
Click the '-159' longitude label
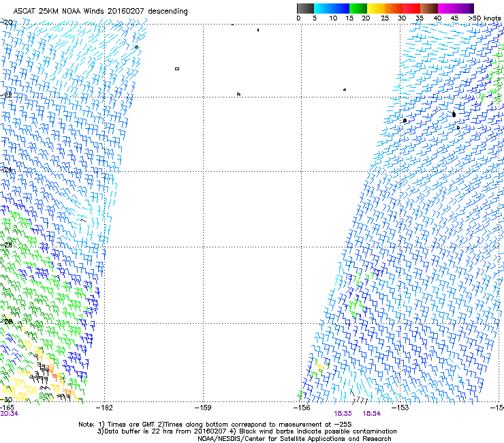(x=203, y=408)
